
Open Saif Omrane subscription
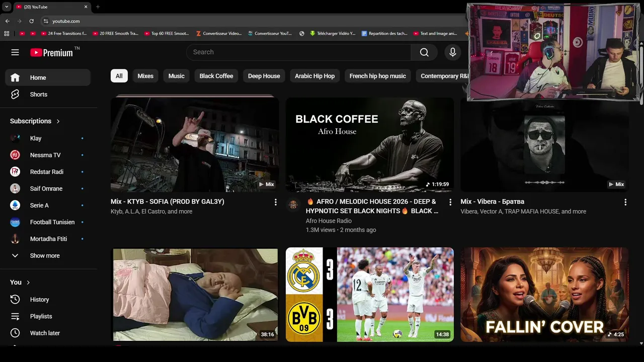pos(48,189)
